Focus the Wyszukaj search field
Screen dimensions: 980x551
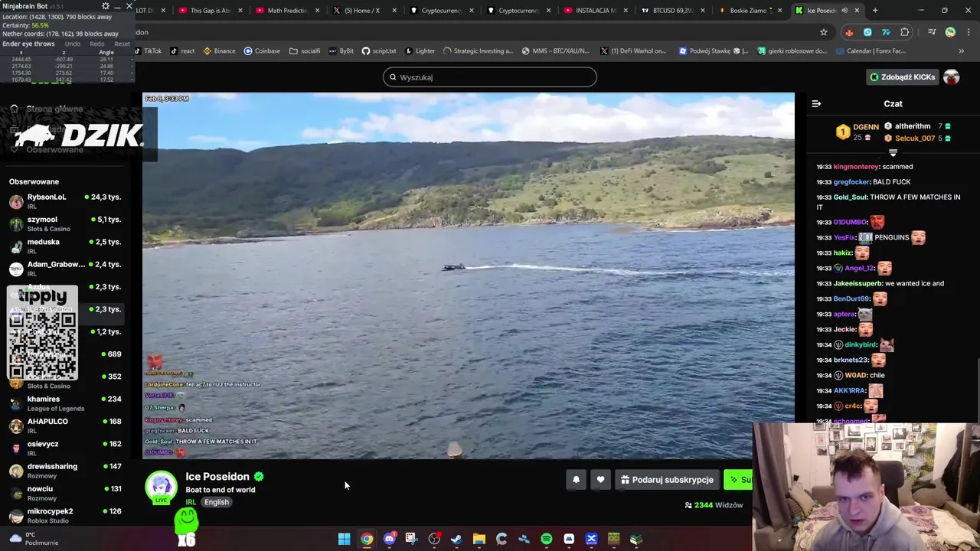(490, 77)
